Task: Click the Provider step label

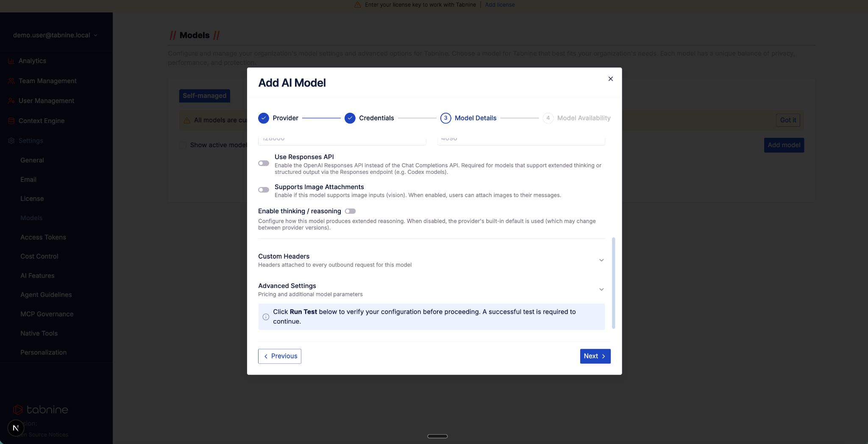Action: [286, 118]
